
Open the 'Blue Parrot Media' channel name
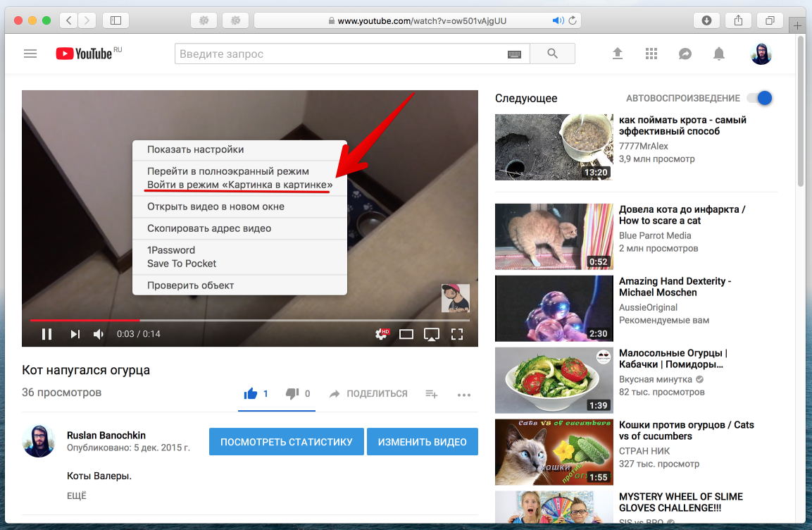pyautogui.click(x=655, y=235)
